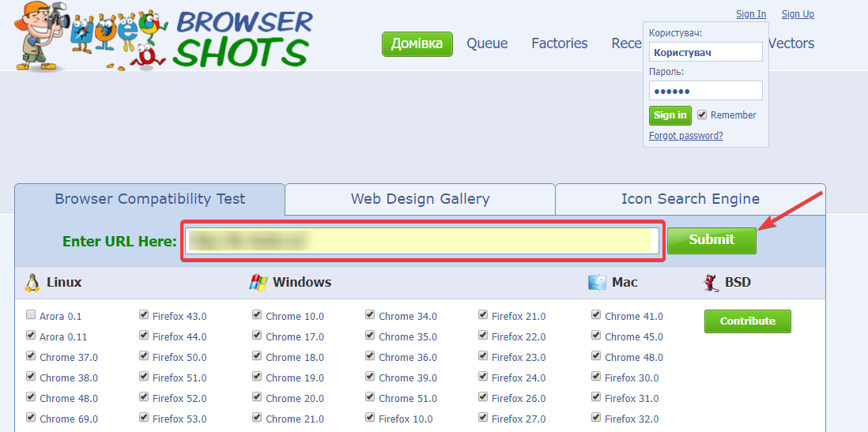Uncheck Chrome 34.0 checkbox
The image size is (868, 432).
370,315
